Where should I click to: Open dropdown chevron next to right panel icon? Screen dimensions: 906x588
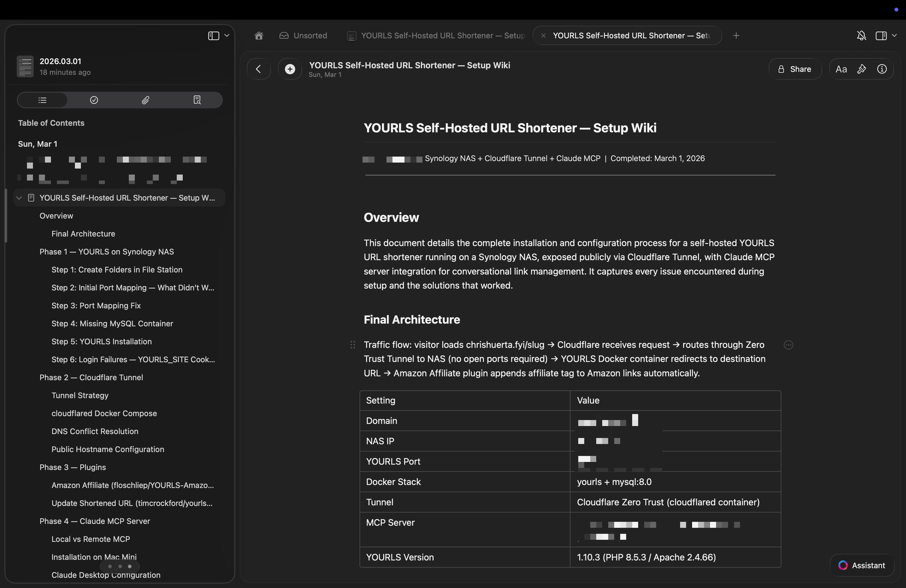coord(894,36)
